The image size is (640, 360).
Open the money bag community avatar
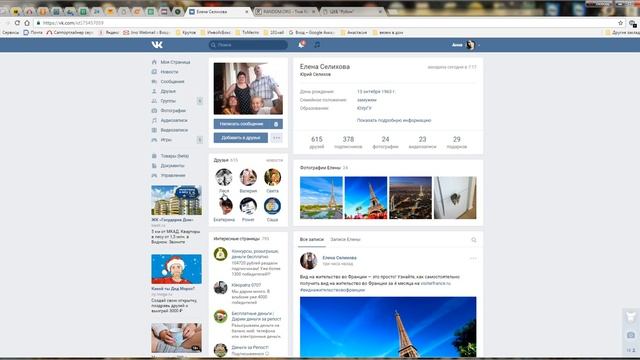pyautogui.click(x=220, y=254)
